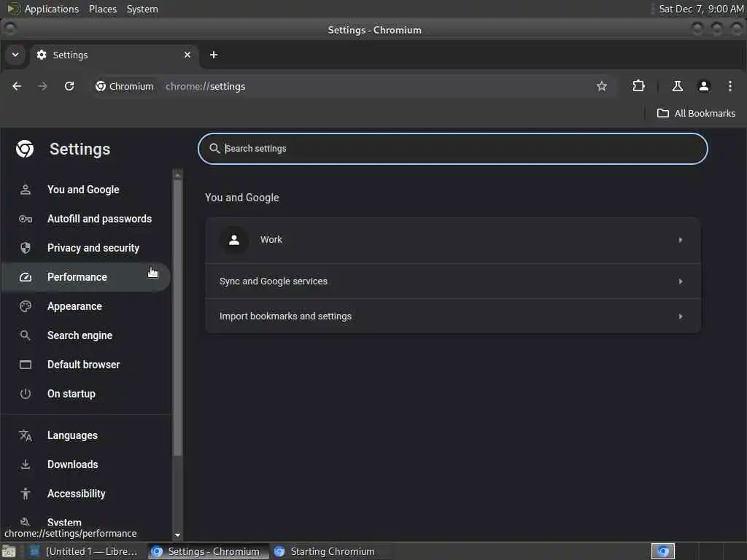Expand Import bookmarks and settings arrow
Image resolution: width=747 pixels, height=560 pixels.
(681, 316)
